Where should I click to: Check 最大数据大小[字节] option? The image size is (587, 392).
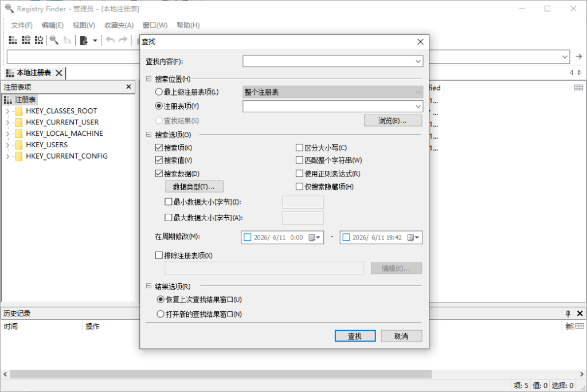click(x=169, y=218)
